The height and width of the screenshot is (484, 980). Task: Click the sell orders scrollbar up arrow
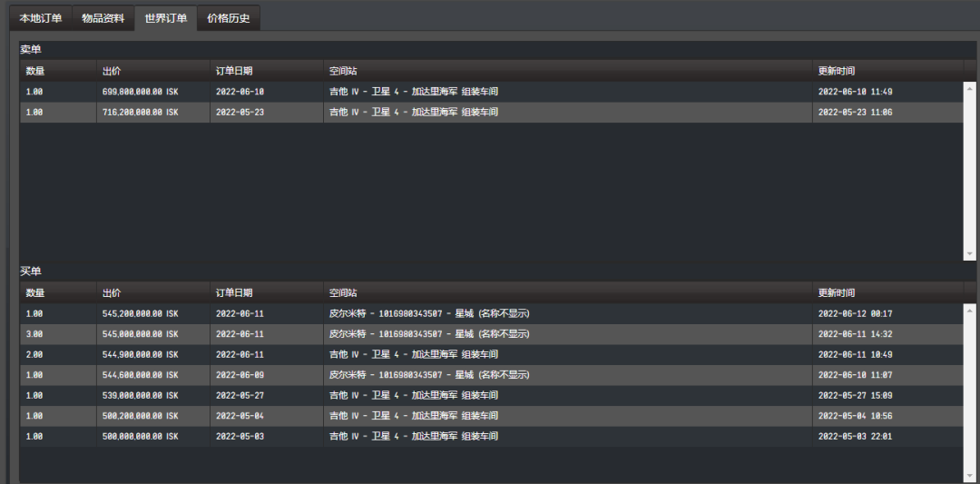coord(970,88)
